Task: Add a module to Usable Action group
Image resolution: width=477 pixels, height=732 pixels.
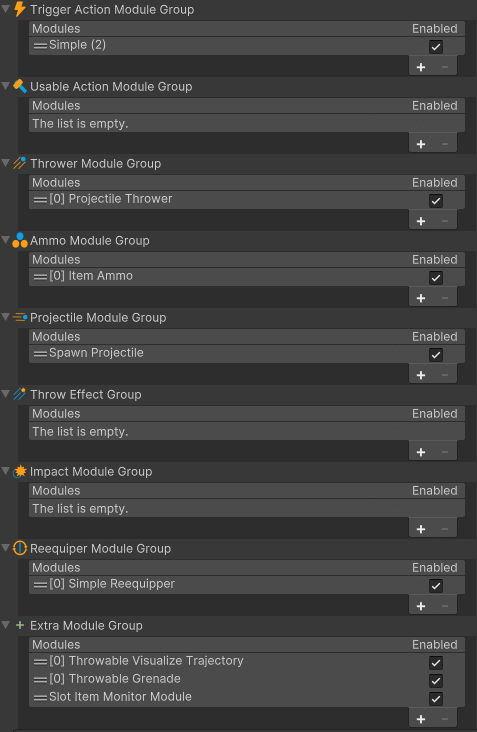Action: point(421,144)
